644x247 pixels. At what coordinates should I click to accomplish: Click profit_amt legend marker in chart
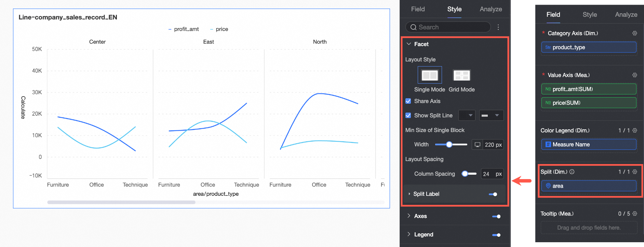click(x=170, y=29)
